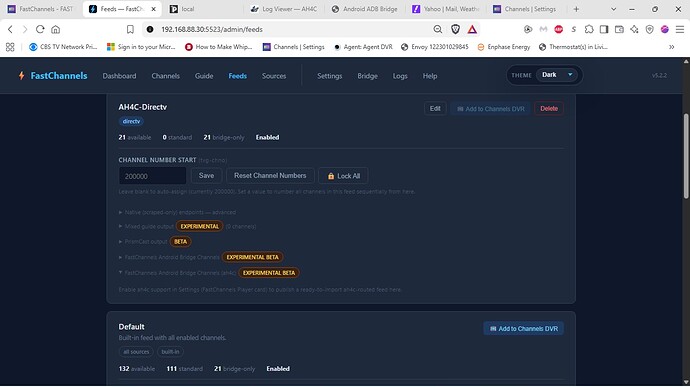Switch to the Log Viewer — AH4C tab
This screenshot has width=690, height=387.
click(284, 9)
